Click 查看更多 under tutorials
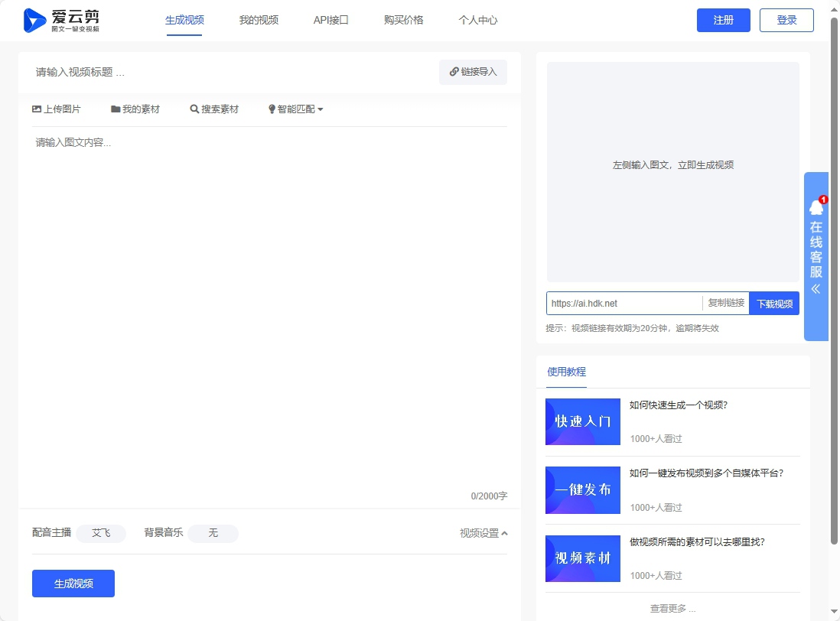Screen dimensions: 840x621 tap(672, 609)
